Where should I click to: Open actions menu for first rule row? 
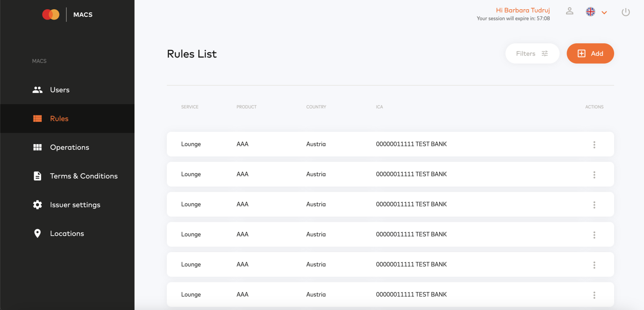coord(594,144)
